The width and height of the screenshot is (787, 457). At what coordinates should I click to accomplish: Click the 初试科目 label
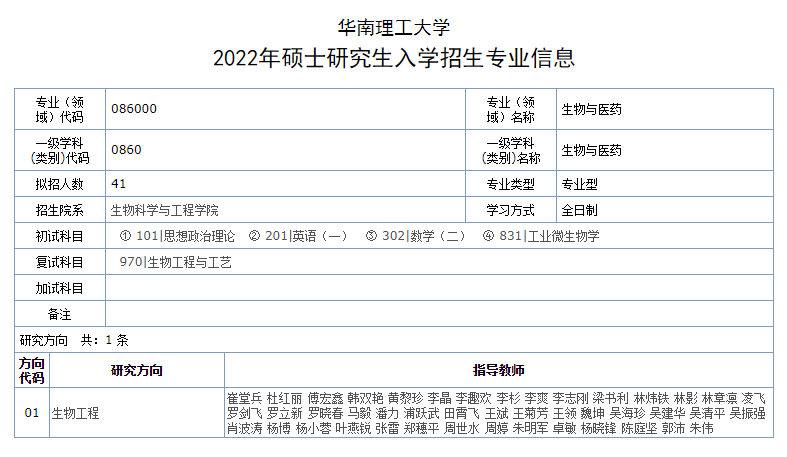[x=59, y=236]
